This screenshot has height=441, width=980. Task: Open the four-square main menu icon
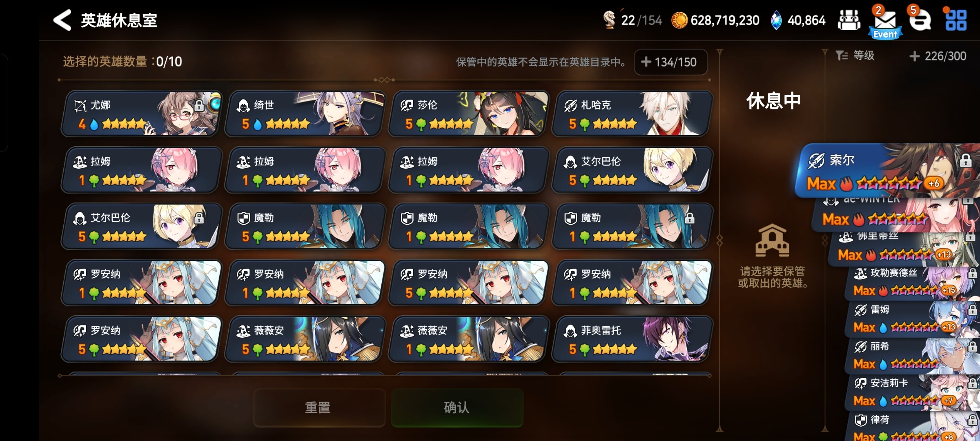(x=956, y=20)
